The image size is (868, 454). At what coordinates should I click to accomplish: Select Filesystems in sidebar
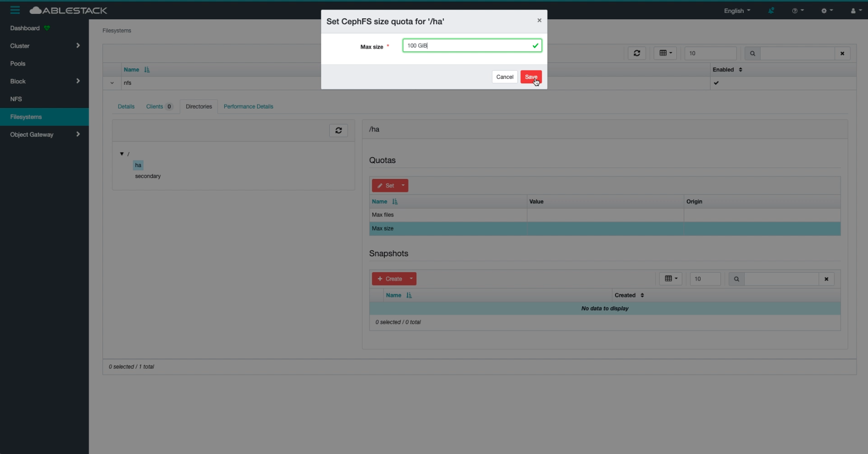pos(45,117)
